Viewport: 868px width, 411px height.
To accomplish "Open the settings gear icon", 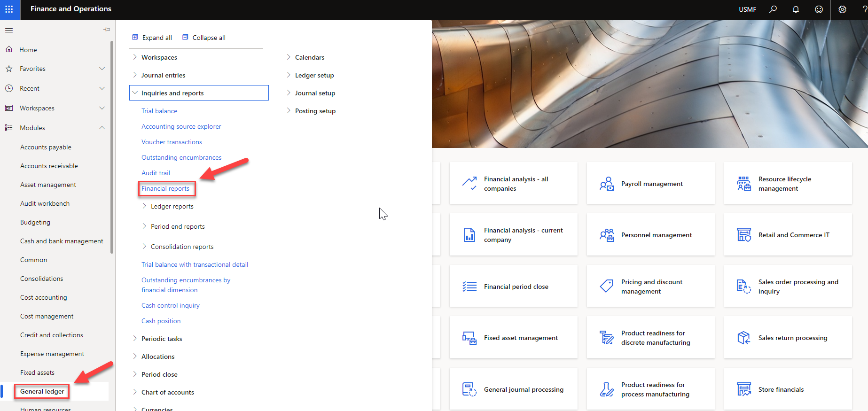I will [x=842, y=9].
